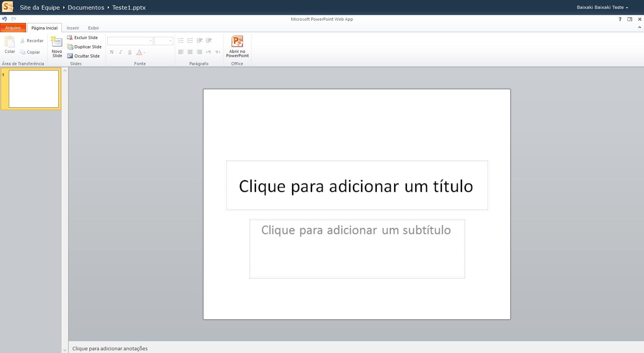Click the Undo arrow icon
Viewport: 644px width, 353px height.
point(5,19)
